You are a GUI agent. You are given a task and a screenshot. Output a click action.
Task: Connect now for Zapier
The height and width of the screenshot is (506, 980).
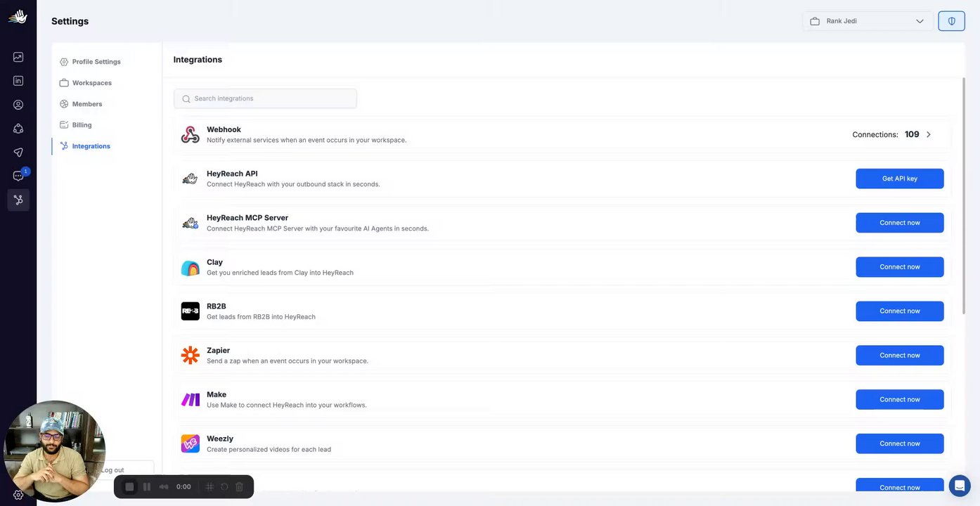[899, 355]
